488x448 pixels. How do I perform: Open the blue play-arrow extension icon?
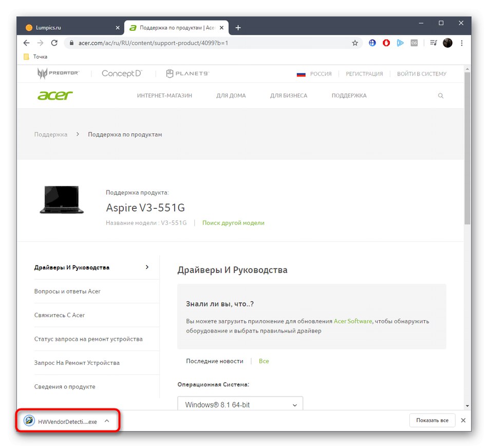tap(400, 43)
